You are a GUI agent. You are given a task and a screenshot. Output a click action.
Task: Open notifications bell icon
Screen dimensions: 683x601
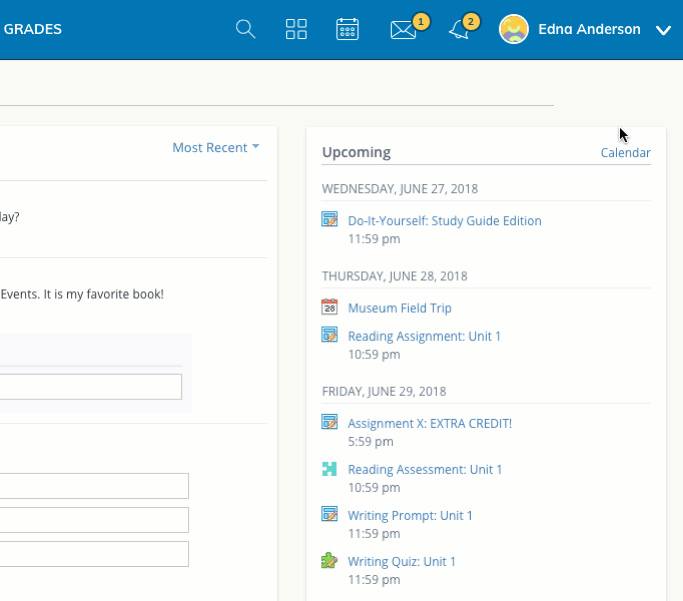[459, 30]
